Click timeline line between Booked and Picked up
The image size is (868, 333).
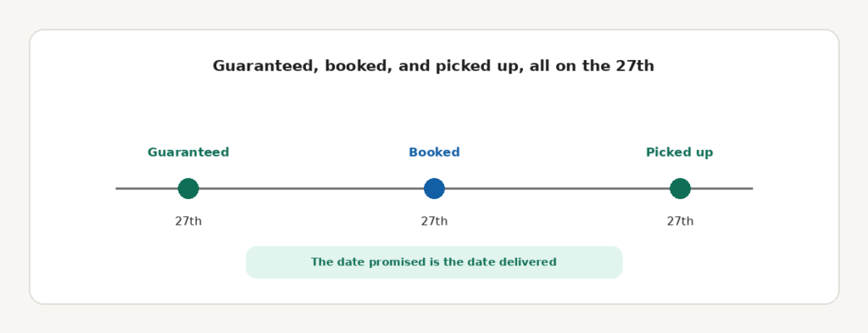tap(557, 189)
